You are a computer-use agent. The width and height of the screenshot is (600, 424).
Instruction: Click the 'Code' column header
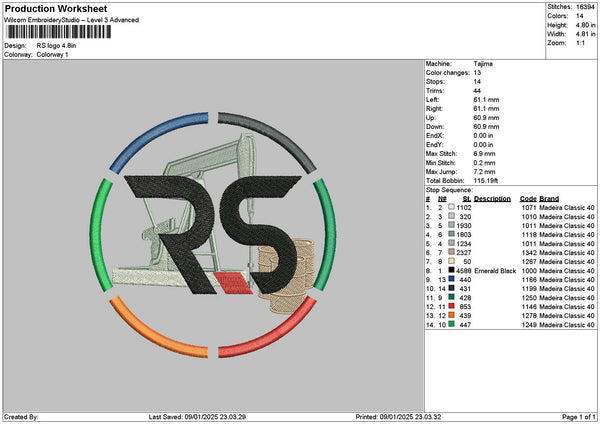(528, 199)
